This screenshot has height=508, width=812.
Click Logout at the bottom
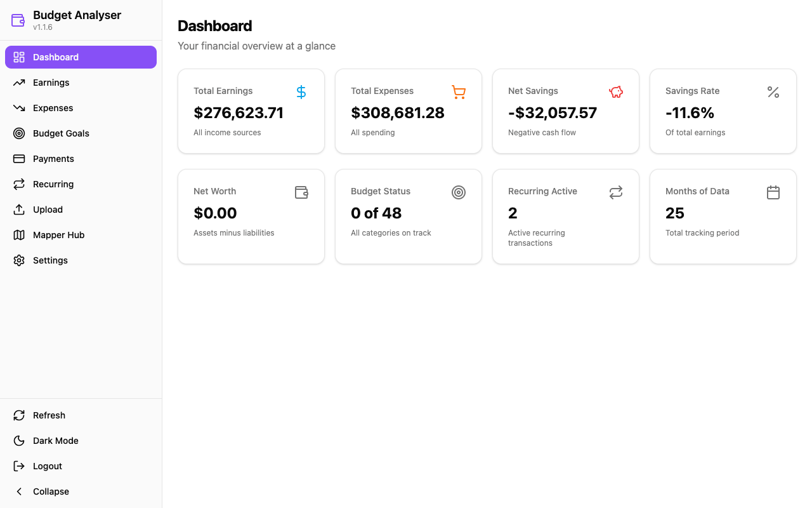(x=47, y=466)
